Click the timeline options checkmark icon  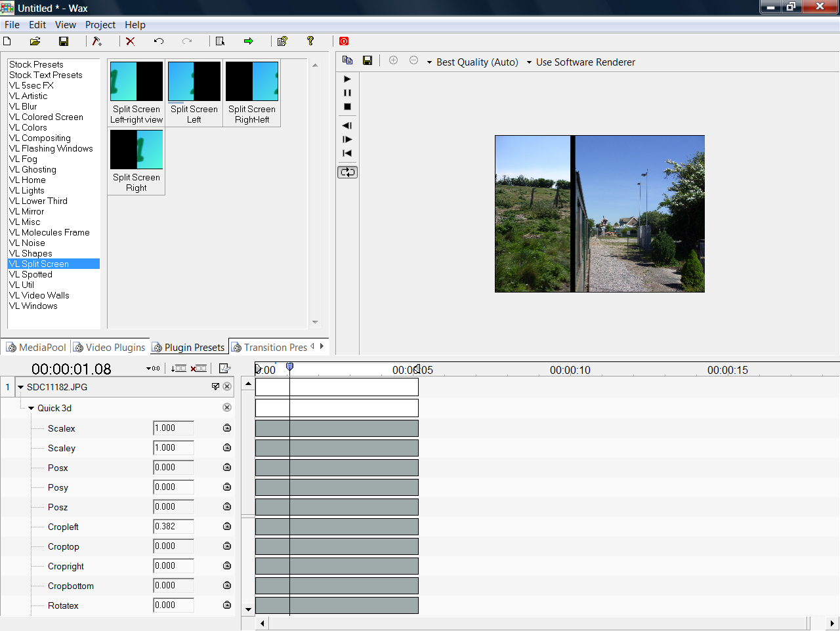224,369
